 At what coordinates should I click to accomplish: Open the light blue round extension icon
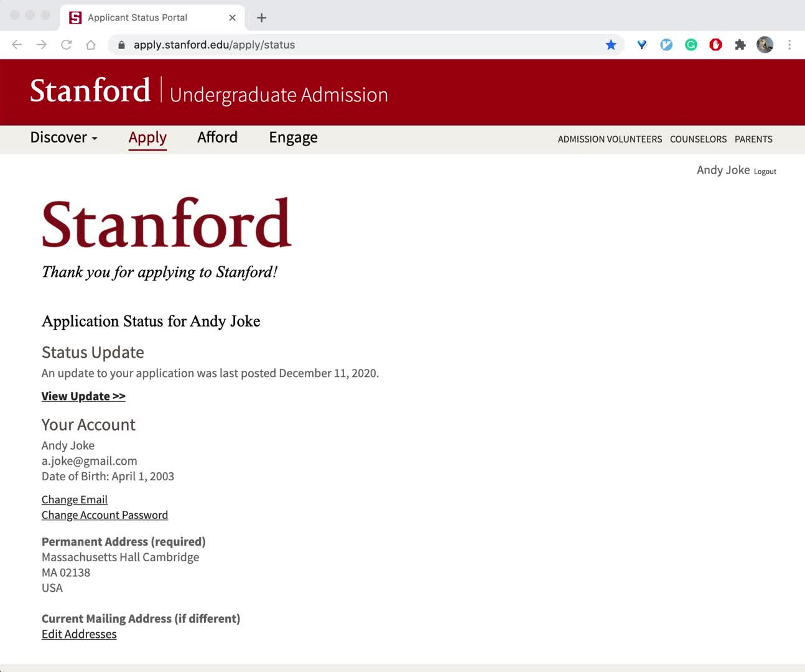point(666,45)
